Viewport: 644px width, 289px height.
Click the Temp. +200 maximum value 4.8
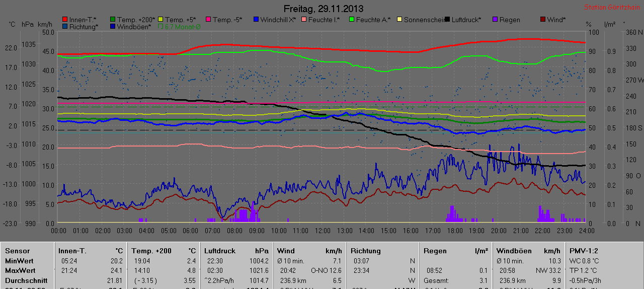191,271
